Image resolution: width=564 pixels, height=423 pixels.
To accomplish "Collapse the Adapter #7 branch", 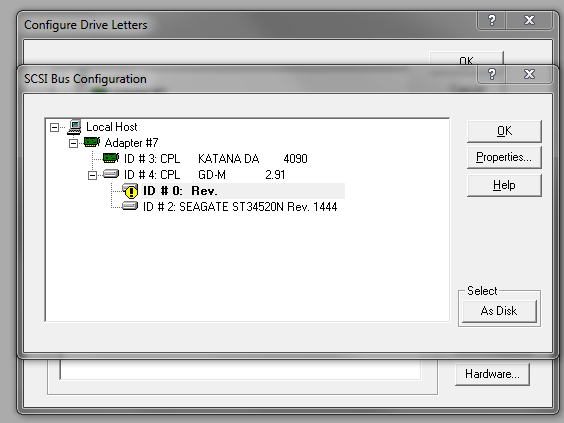I will (x=73, y=144).
